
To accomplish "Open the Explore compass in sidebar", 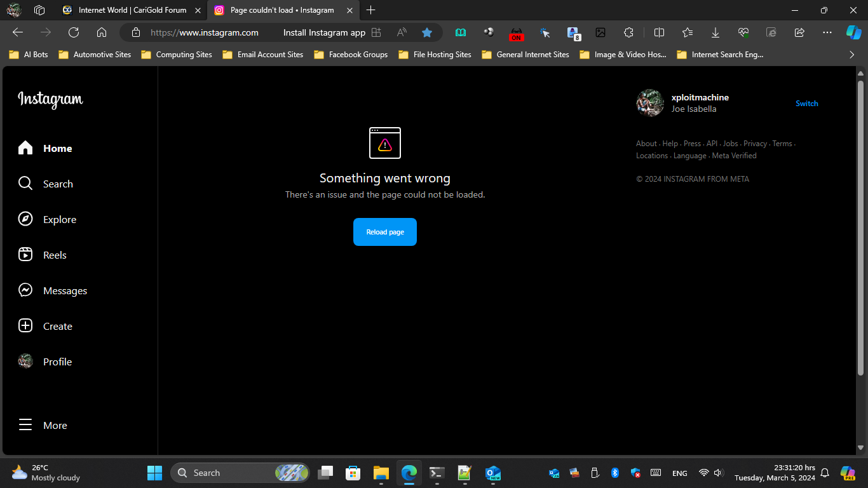I will click(47, 219).
